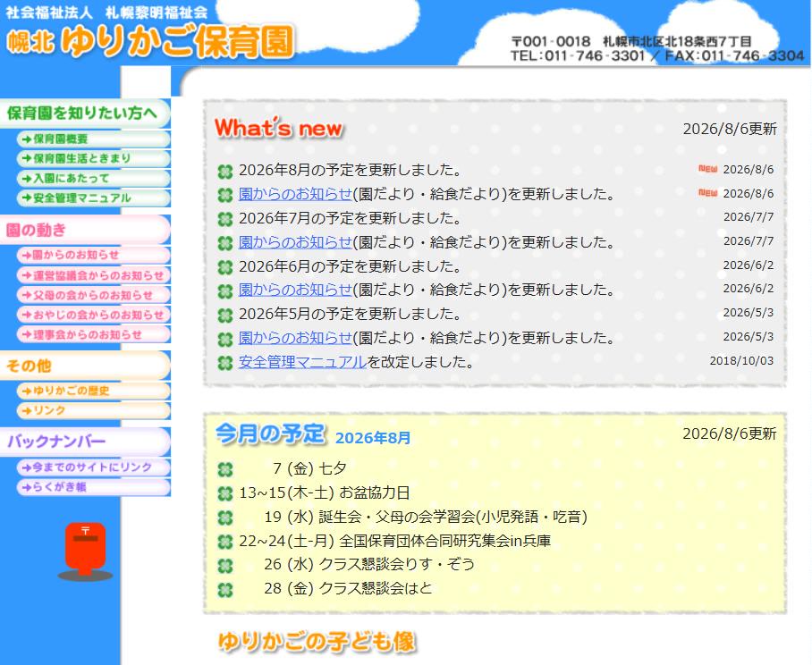Click 26 (水) クラス懇談会りす・ぞう entry
The height and width of the screenshot is (665, 812).
click(x=369, y=564)
